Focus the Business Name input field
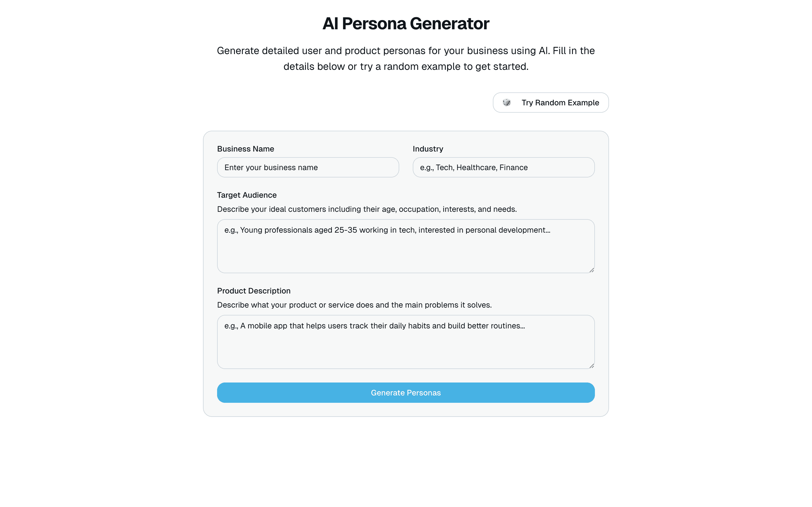 point(308,167)
